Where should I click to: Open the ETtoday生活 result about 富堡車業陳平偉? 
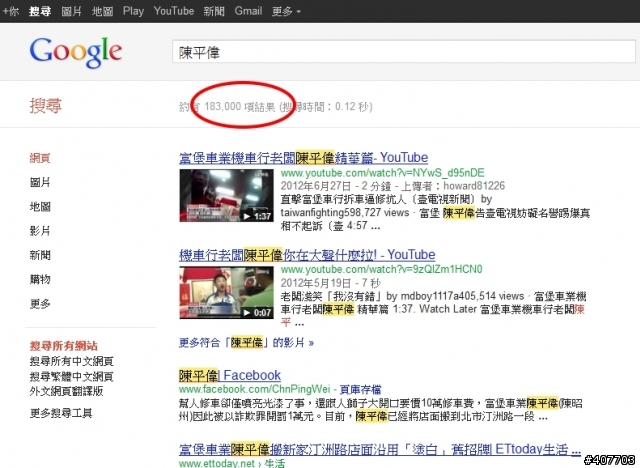click(380, 449)
